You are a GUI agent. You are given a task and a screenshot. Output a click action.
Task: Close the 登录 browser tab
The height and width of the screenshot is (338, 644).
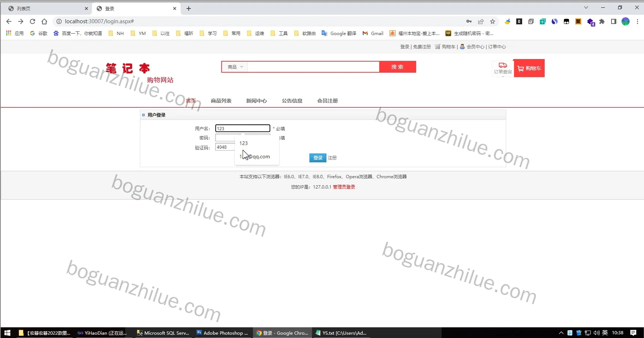pos(175,8)
